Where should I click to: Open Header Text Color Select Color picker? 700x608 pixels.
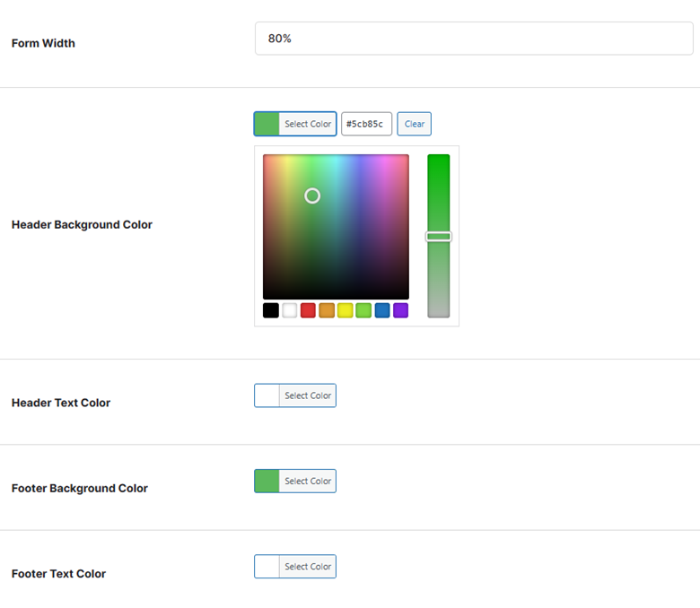(295, 395)
